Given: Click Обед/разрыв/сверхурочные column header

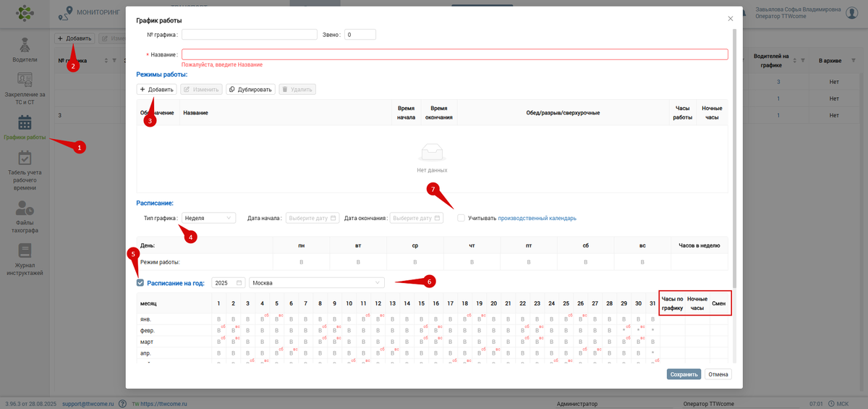Looking at the screenshot, I should pyautogui.click(x=562, y=113).
